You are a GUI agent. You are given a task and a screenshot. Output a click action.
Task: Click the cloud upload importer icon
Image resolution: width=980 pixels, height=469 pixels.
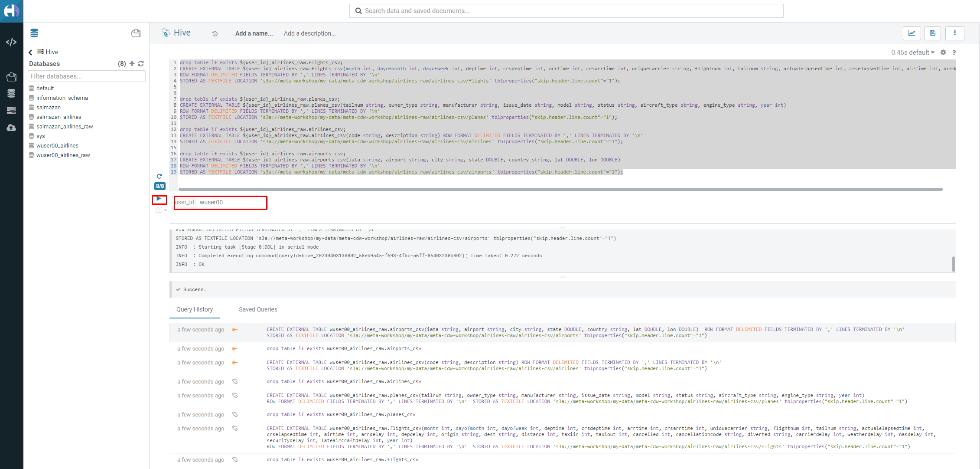[x=11, y=128]
